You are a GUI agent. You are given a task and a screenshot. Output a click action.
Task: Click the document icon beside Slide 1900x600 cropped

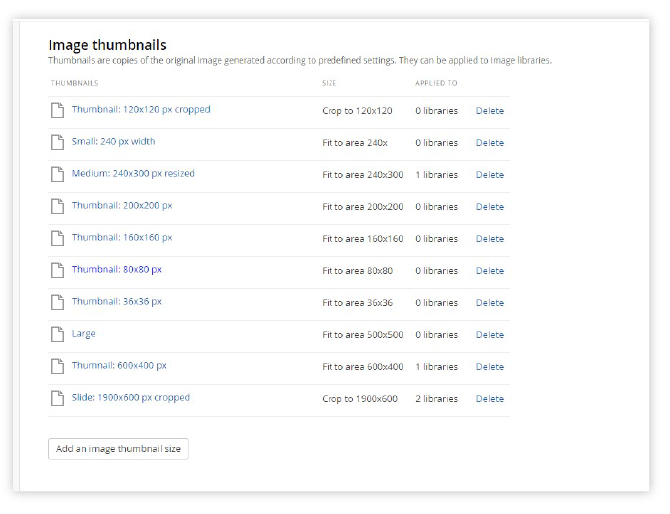56,398
